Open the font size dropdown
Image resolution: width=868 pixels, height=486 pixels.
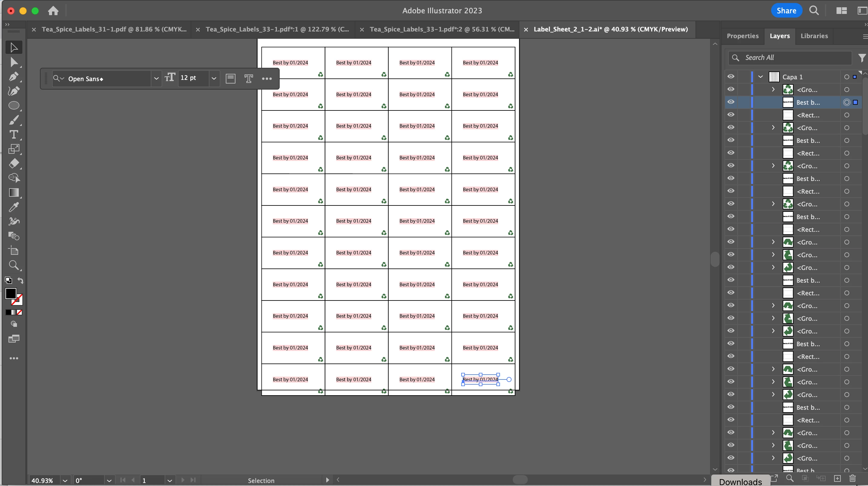point(214,78)
